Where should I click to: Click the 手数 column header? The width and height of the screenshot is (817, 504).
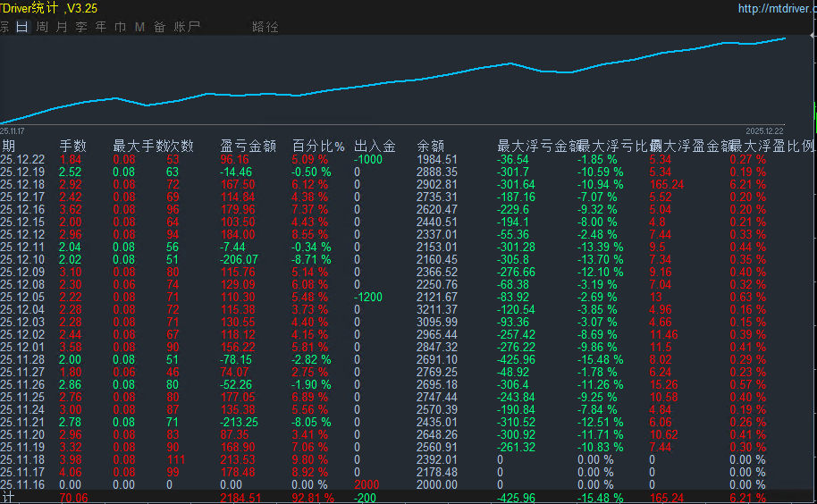(x=72, y=146)
